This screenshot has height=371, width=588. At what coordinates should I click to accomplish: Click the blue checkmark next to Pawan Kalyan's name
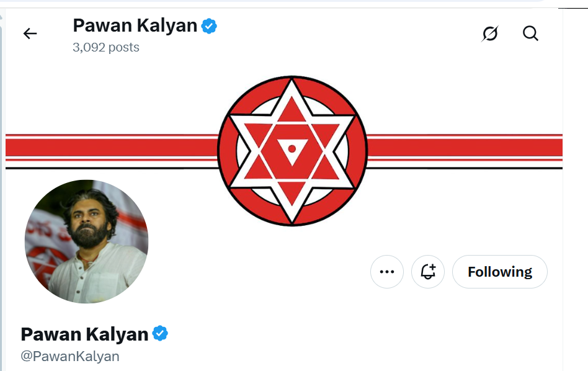point(160,333)
